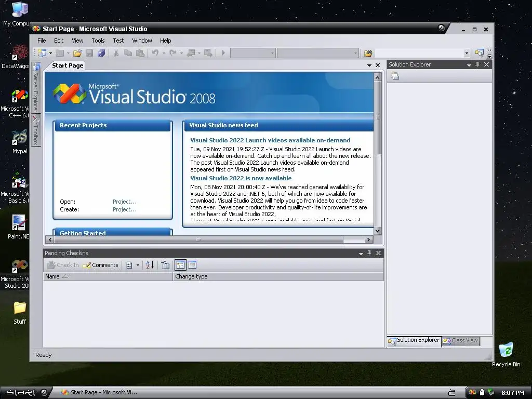Open the active documents list dropdown arrow
Screen dimensions: 532x399
coord(369,65)
